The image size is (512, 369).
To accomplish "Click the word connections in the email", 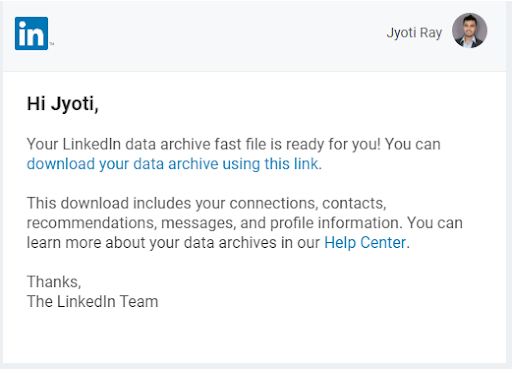I will [272, 203].
